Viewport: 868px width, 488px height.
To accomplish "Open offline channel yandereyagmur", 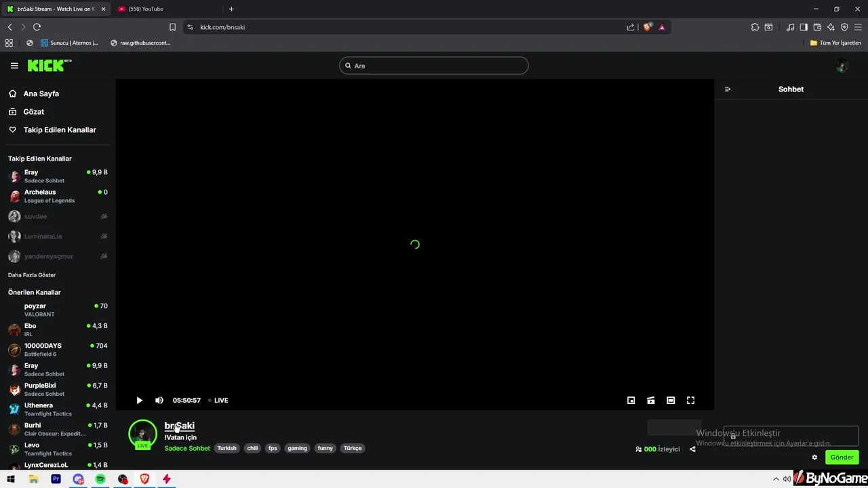I will click(x=58, y=256).
